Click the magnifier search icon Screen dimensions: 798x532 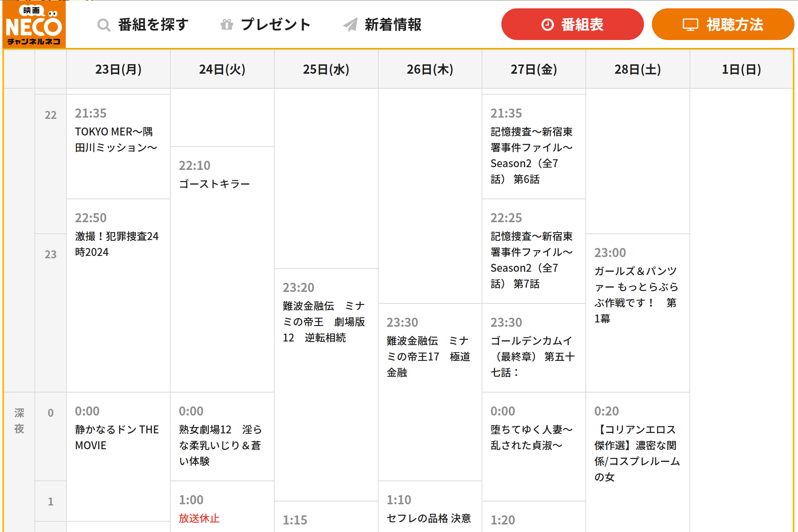(x=104, y=25)
